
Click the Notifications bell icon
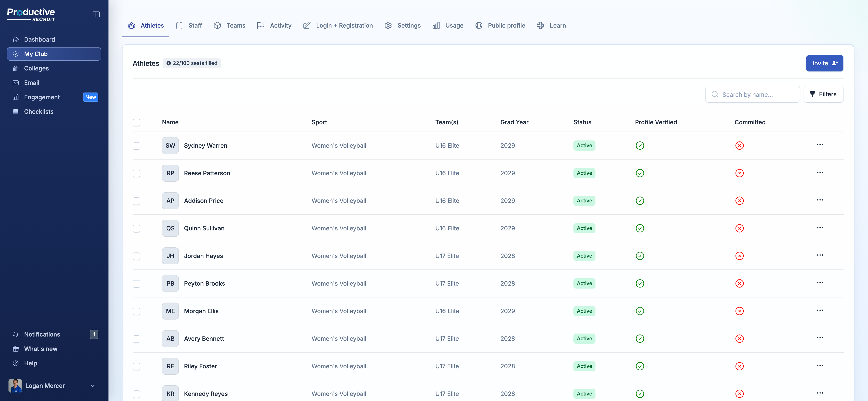[15, 334]
